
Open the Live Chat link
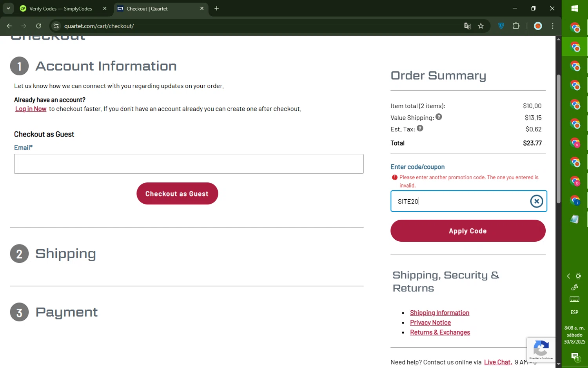point(498,362)
